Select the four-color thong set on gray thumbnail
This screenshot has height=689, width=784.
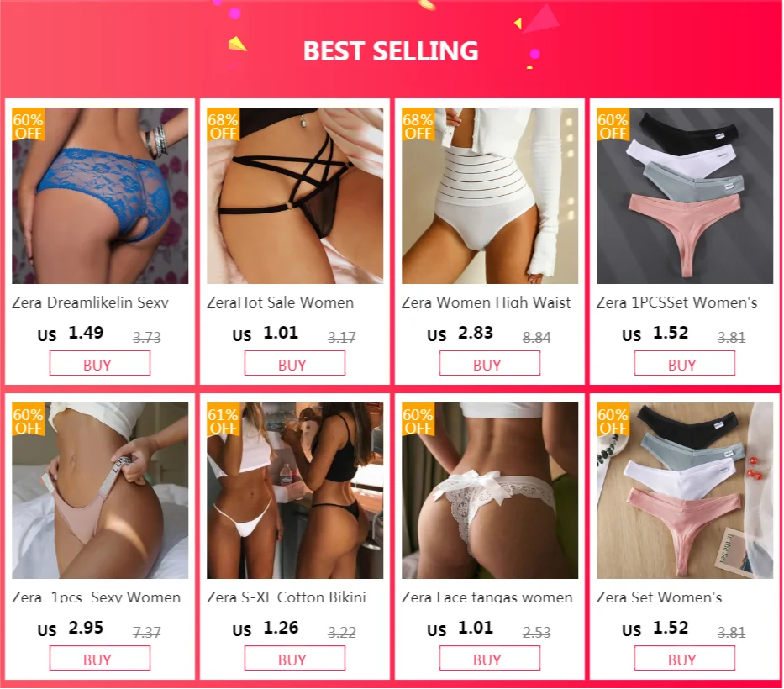point(685,196)
